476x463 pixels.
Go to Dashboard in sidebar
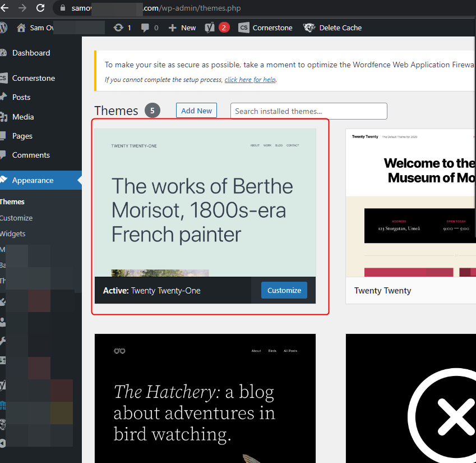(x=31, y=53)
